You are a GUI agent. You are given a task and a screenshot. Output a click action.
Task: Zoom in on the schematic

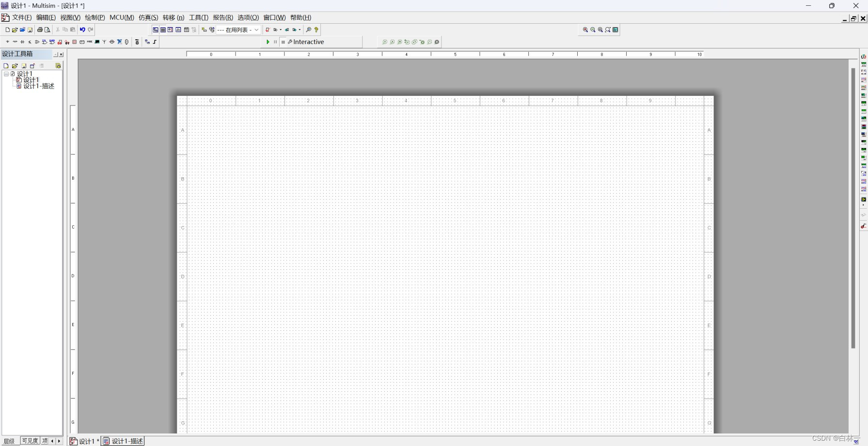click(x=585, y=30)
